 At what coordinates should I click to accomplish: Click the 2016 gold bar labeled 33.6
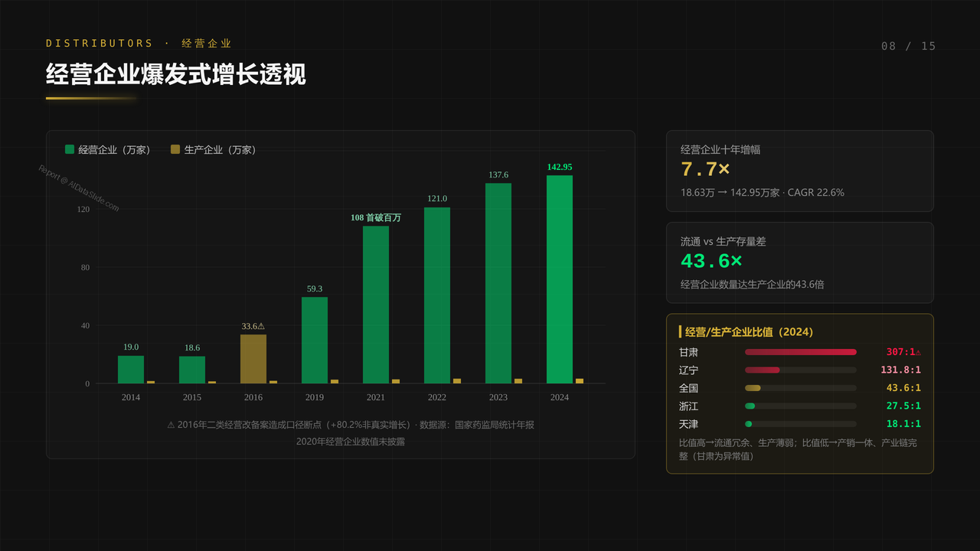(253, 359)
